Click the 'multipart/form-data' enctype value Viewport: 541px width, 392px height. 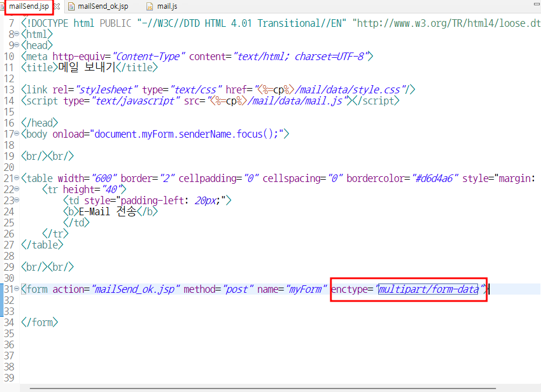(428, 289)
